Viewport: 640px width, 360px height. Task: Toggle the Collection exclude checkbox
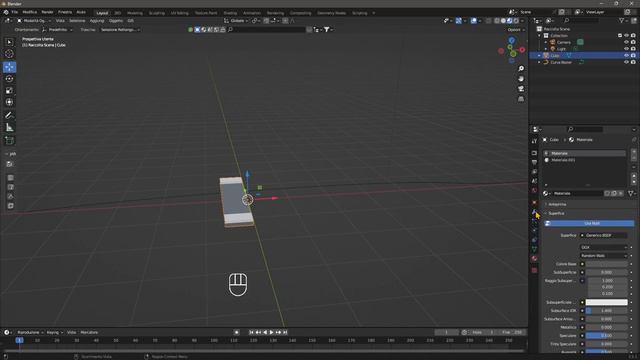620,36
